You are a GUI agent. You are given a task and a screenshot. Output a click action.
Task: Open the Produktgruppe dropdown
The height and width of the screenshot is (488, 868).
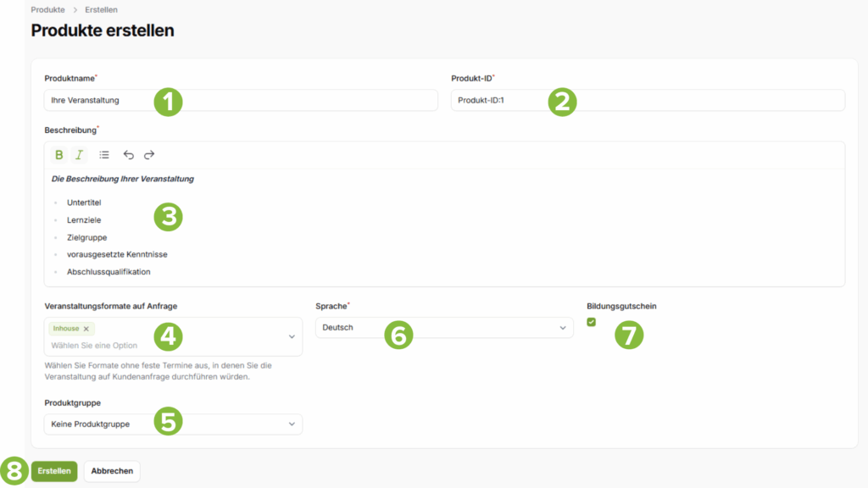point(173,424)
